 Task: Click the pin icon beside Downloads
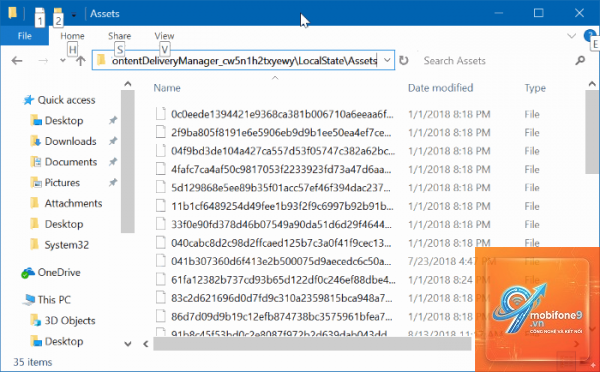[112, 142]
